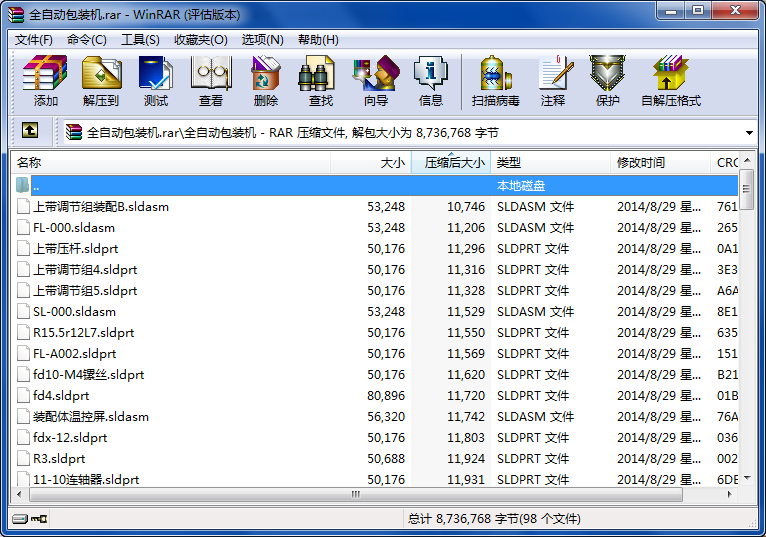Screen dimensions: 766x537
Task: Click file icon of SL-000.sldasm
Action: coord(23,312)
